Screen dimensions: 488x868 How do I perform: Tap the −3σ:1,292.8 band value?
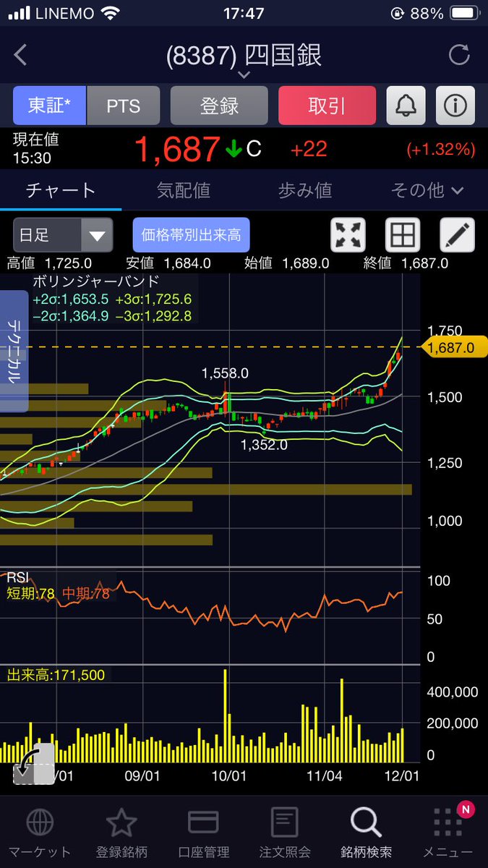pyautogui.click(x=153, y=315)
